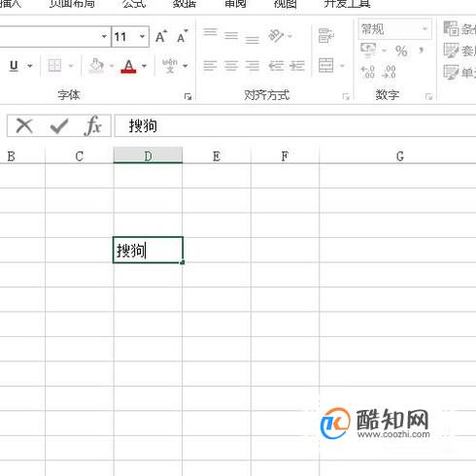Apply fill color bucket
The height and width of the screenshot is (476, 476).
[96, 66]
